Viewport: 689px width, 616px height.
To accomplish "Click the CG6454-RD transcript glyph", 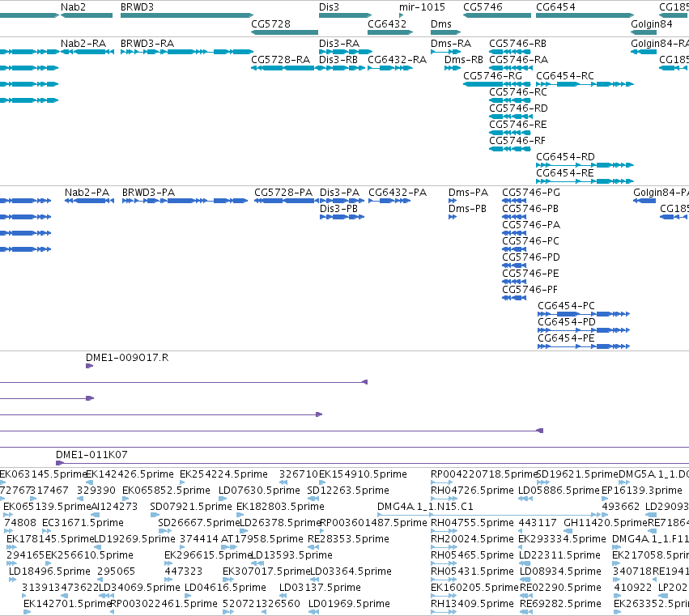I will (585, 165).
